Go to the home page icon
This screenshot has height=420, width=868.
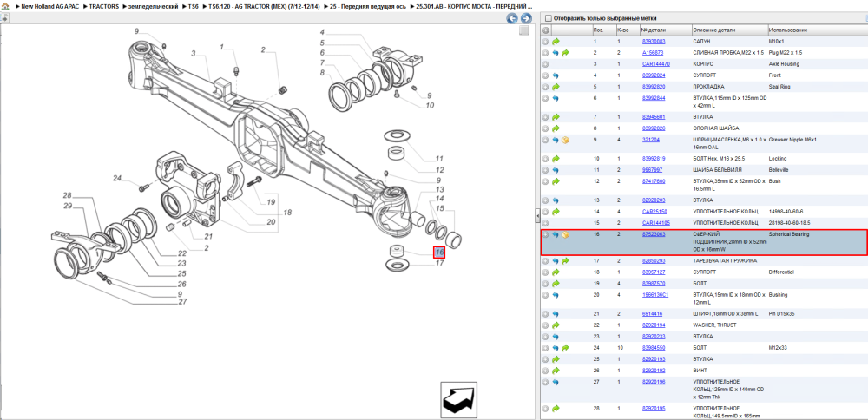[x=5, y=5]
